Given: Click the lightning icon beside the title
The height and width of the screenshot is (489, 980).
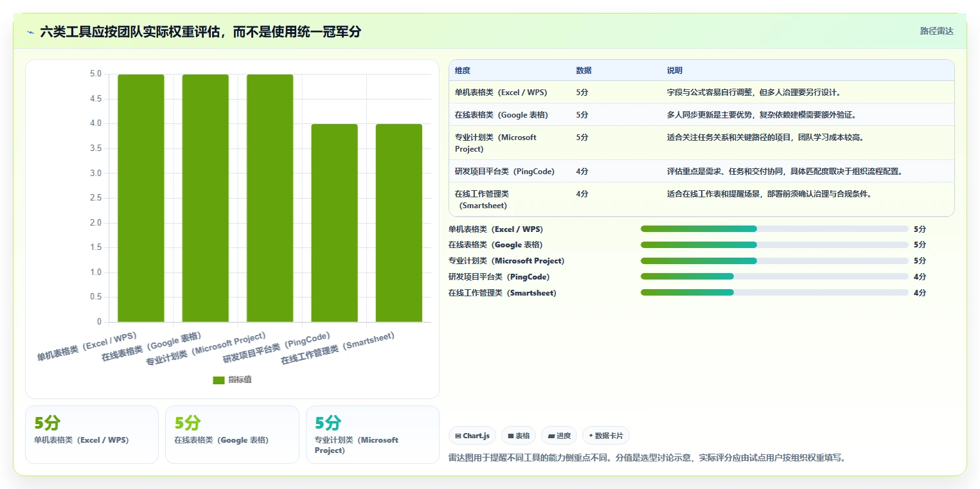Looking at the screenshot, I should [x=30, y=31].
